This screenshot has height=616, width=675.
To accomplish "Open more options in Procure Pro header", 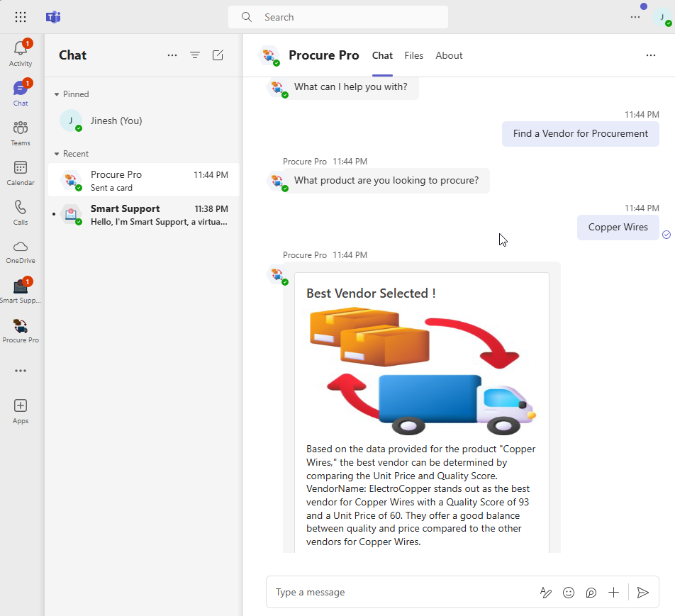I will click(650, 55).
